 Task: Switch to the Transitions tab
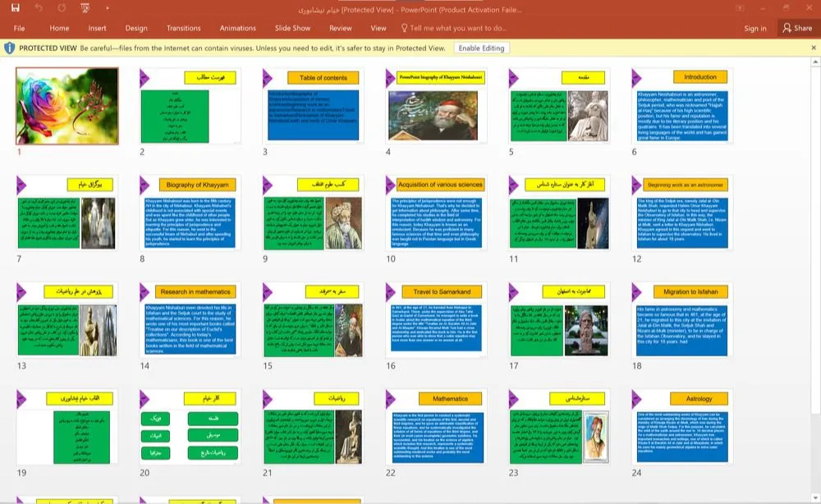[x=183, y=28]
